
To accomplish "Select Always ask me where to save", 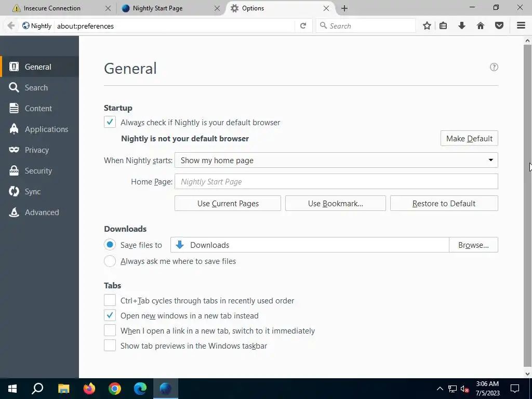I will pyautogui.click(x=110, y=261).
